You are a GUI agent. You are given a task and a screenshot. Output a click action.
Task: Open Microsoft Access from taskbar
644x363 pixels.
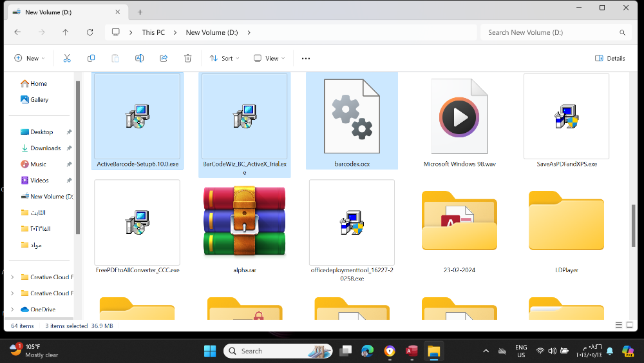(412, 351)
